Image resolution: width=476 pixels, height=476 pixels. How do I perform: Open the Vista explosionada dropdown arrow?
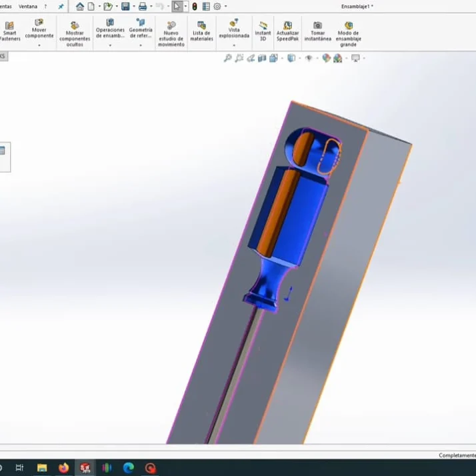pos(234,45)
